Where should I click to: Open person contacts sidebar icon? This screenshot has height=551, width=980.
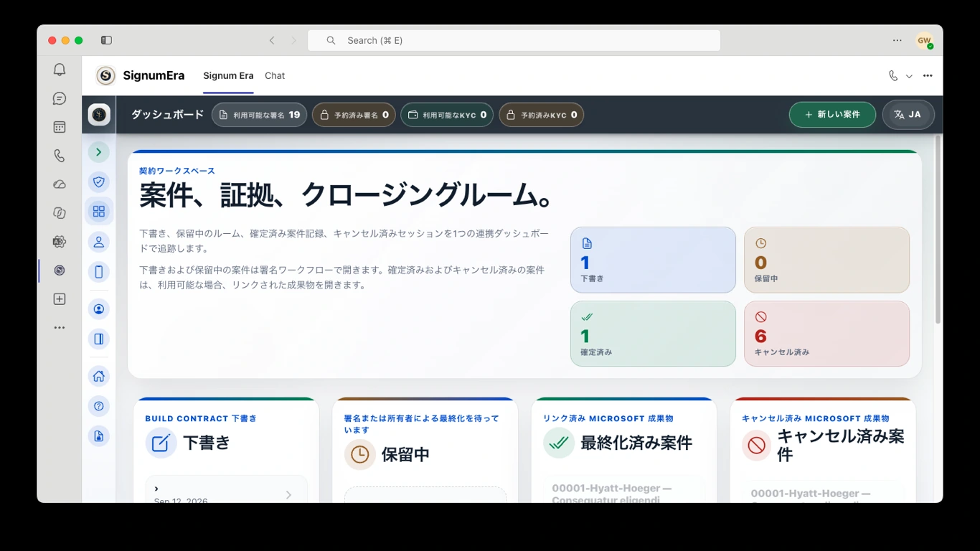click(x=99, y=242)
